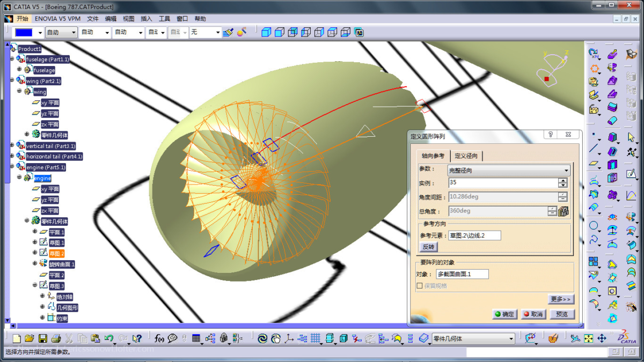The image size is (644, 362).
Task: Open the blue fill color dropdown arrow
Action: click(39, 32)
